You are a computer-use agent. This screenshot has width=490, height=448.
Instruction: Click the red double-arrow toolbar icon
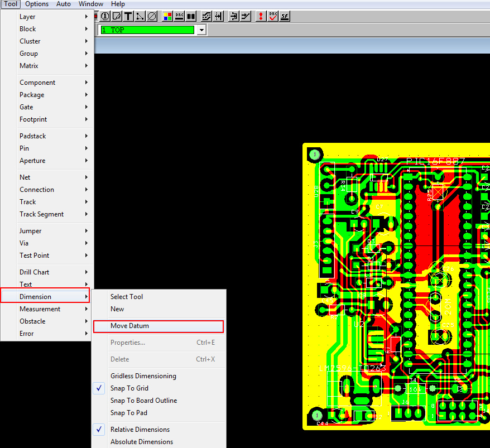261,16
